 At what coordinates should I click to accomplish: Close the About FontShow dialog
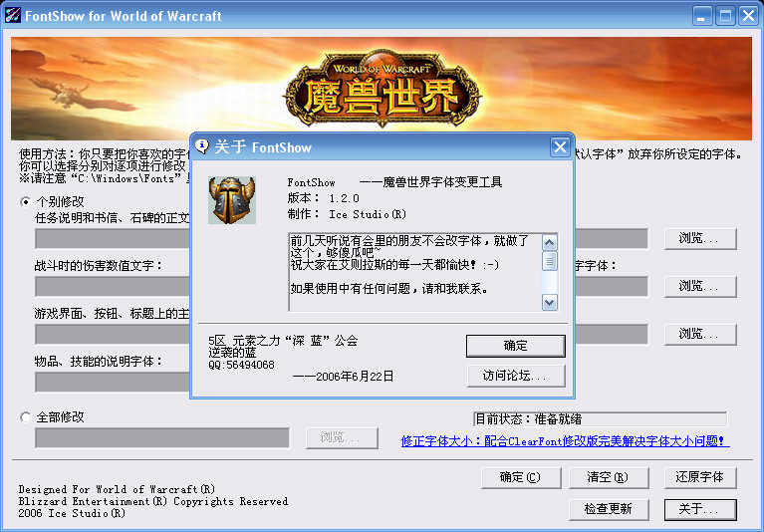[560, 146]
